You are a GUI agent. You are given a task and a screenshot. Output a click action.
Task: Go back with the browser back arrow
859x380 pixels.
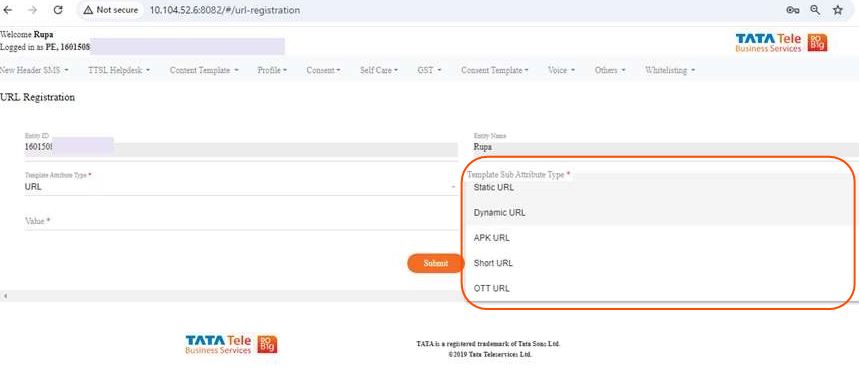pos(8,10)
